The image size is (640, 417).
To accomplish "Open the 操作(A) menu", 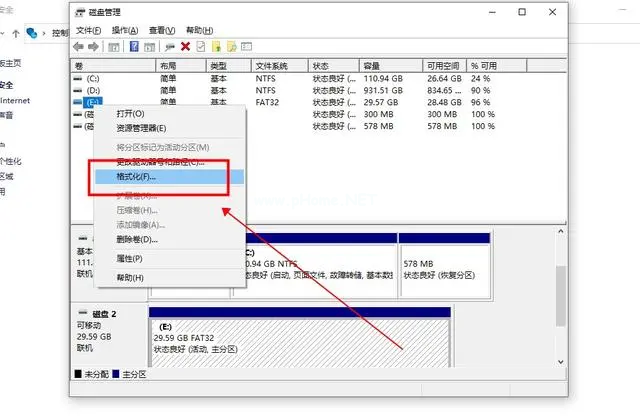I will [126, 30].
